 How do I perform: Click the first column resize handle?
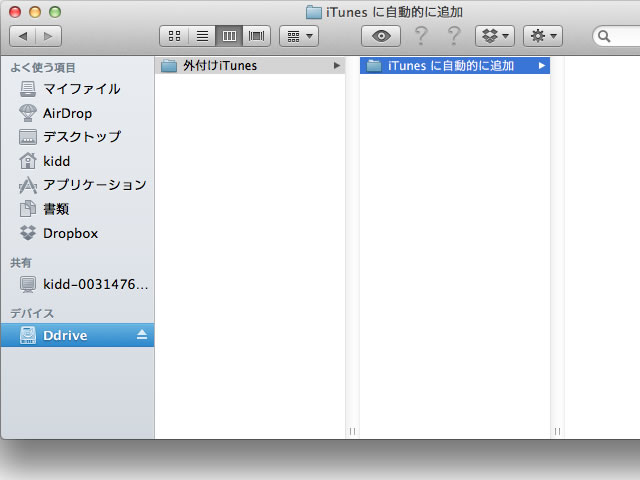(x=352, y=431)
